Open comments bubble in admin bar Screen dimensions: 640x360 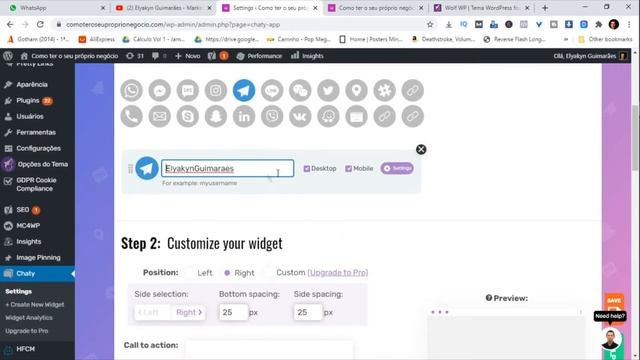[159, 56]
